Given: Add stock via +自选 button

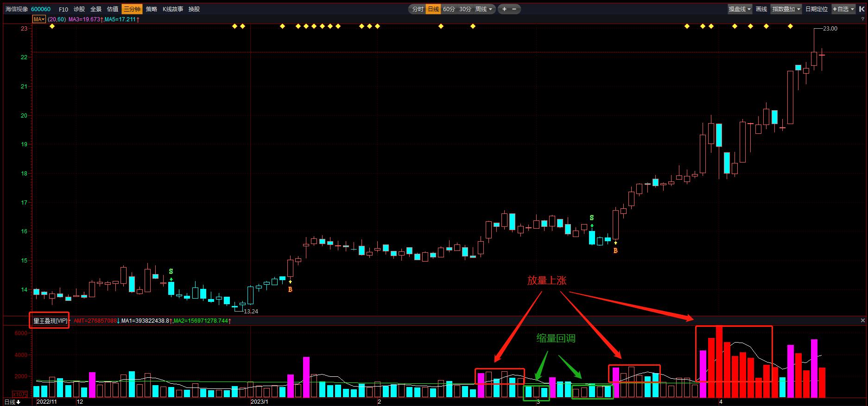Looking at the screenshot, I should [x=840, y=9].
